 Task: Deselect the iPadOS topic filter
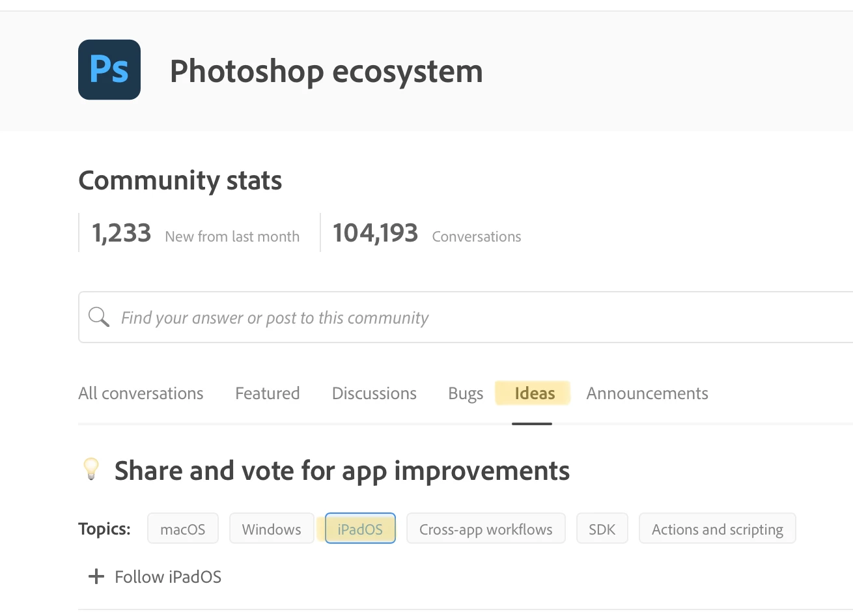pyautogui.click(x=360, y=529)
